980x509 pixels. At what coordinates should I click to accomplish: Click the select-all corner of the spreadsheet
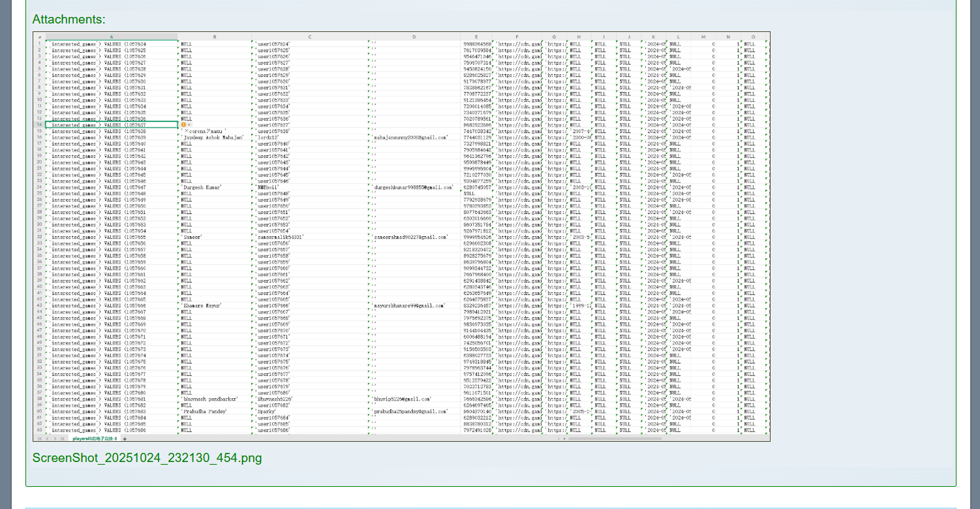[39, 37]
